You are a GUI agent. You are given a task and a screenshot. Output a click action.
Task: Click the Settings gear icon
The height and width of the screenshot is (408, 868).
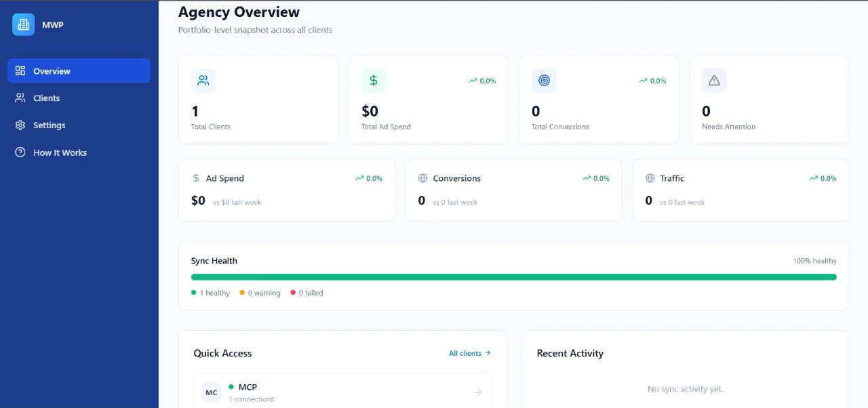20,125
